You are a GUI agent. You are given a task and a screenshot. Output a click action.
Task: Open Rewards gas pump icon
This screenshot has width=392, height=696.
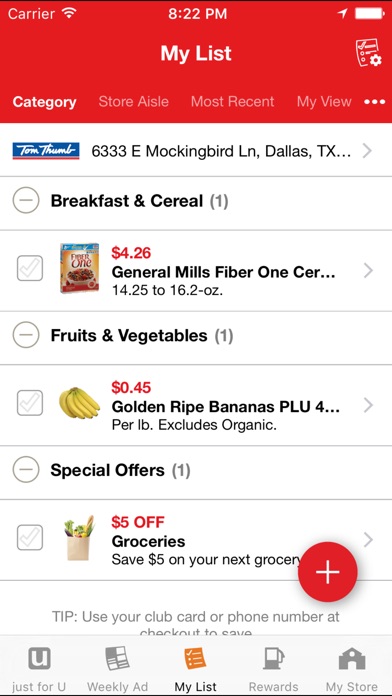click(273, 659)
